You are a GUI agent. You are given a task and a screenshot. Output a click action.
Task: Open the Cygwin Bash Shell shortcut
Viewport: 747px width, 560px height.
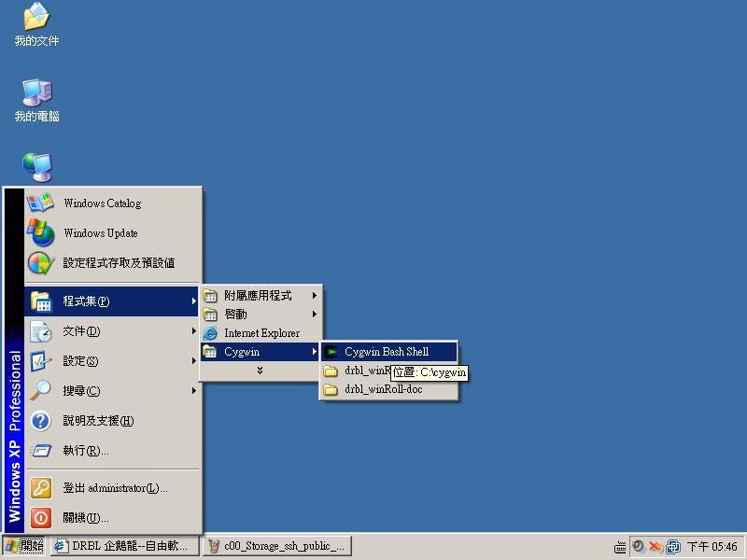click(x=387, y=352)
